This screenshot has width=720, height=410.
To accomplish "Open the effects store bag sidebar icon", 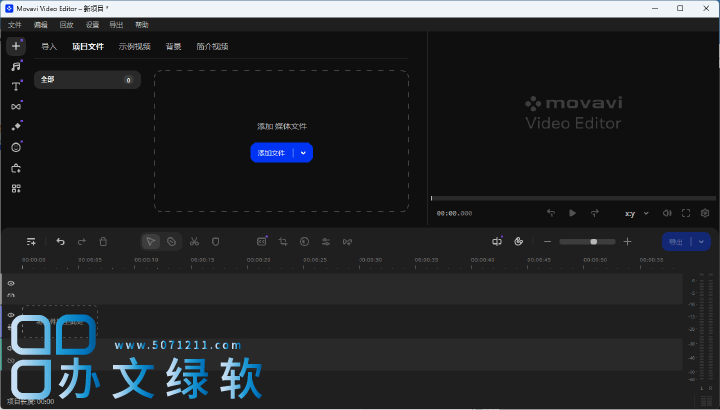I will pyautogui.click(x=16, y=168).
